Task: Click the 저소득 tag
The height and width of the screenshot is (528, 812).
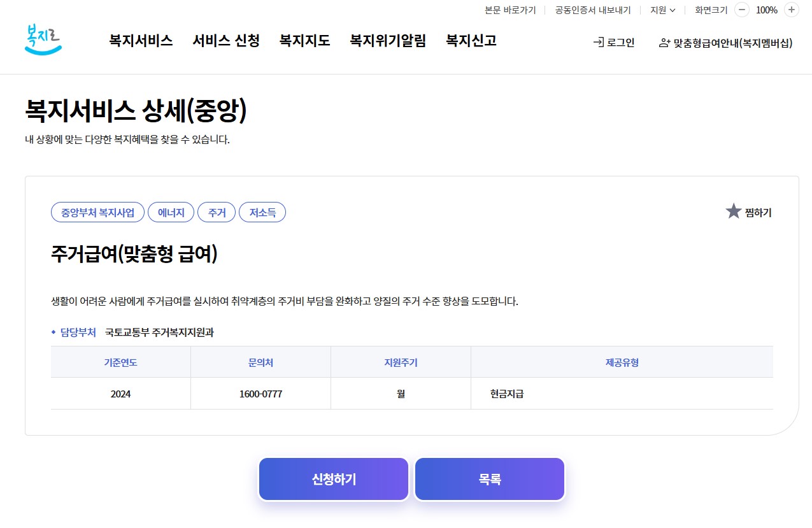Action: (262, 212)
